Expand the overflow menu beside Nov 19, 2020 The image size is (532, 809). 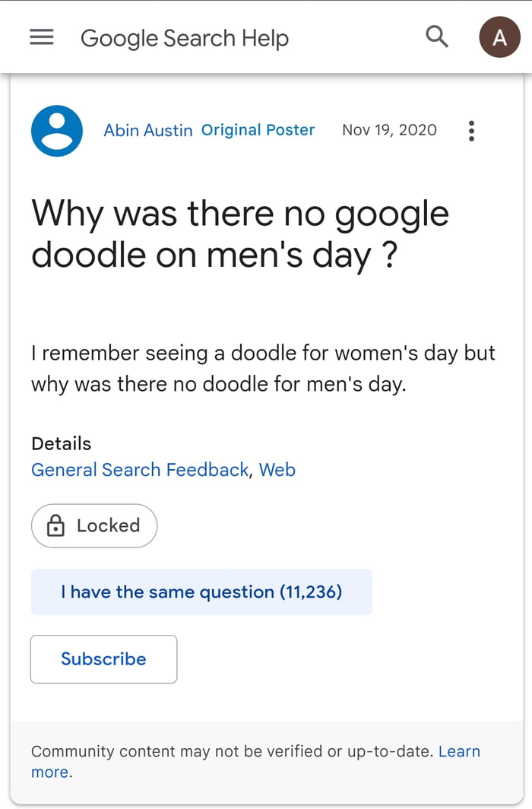(471, 130)
